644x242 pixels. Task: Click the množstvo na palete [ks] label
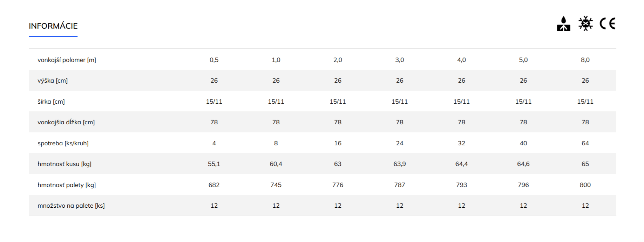click(x=71, y=206)
